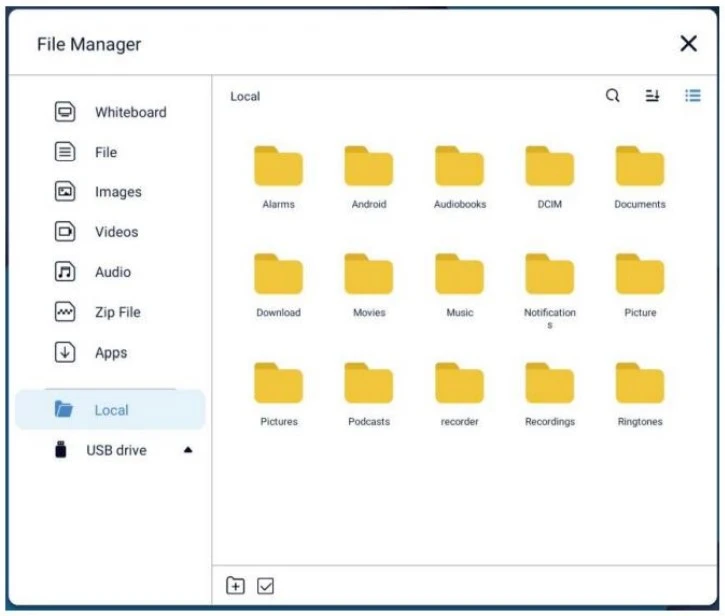The width and height of the screenshot is (725, 616).
Task: Select the Videos sidebar icon
Action: tap(65, 231)
